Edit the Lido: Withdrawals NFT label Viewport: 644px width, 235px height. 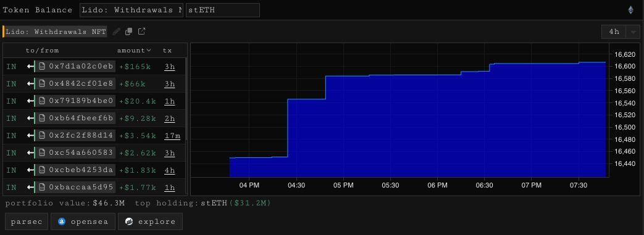pyautogui.click(x=116, y=31)
